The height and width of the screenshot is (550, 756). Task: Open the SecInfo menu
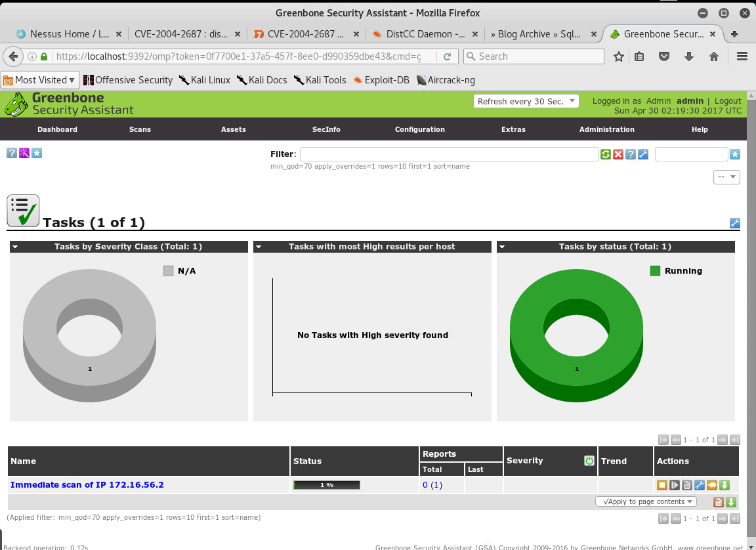tap(326, 129)
